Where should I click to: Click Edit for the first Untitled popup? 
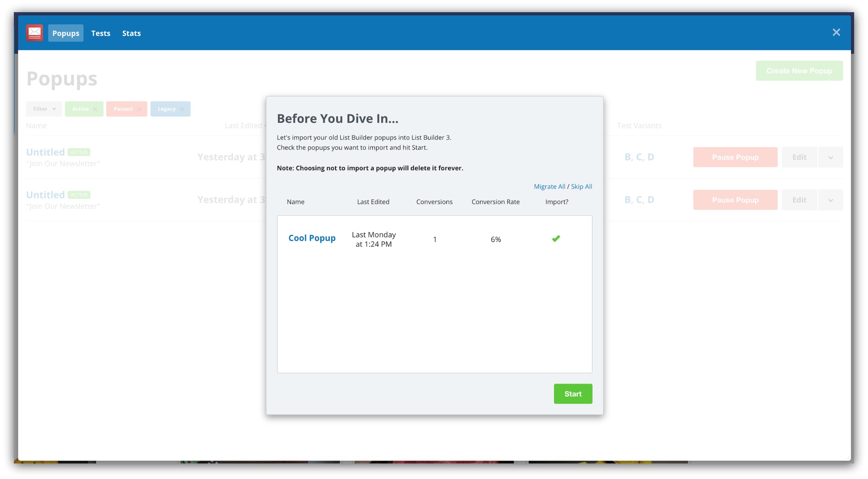(799, 157)
